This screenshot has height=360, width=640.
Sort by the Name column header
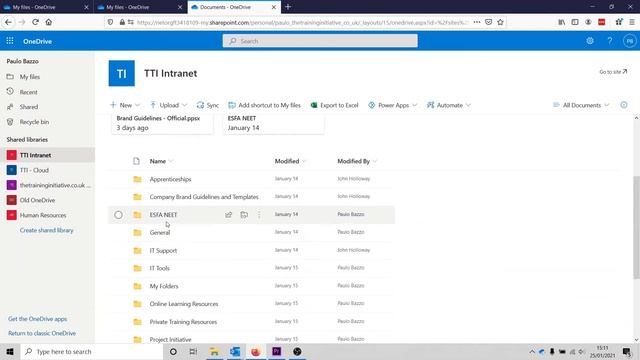click(158, 161)
